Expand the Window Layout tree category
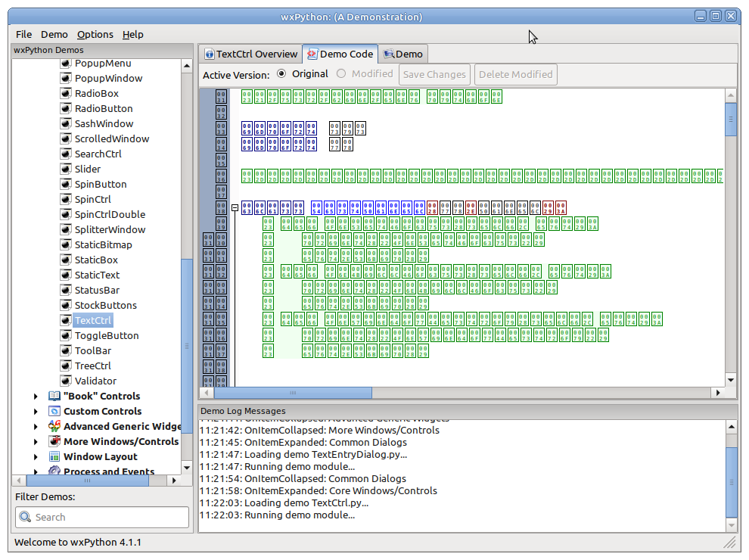This screenshot has width=749, height=560. pyautogui.click(x=36, y=457)
